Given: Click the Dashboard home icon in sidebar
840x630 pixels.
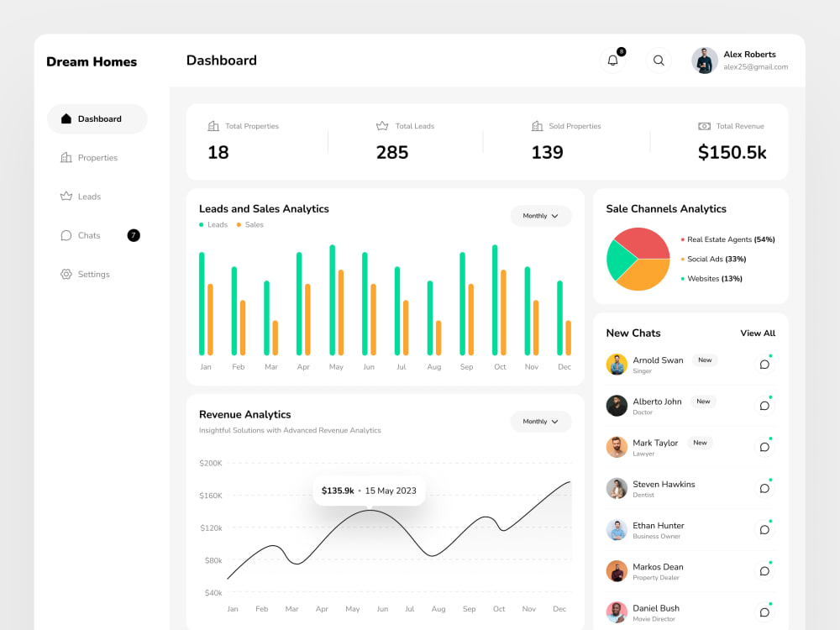Looking at the screenshot, I should [x=66, y=118].
